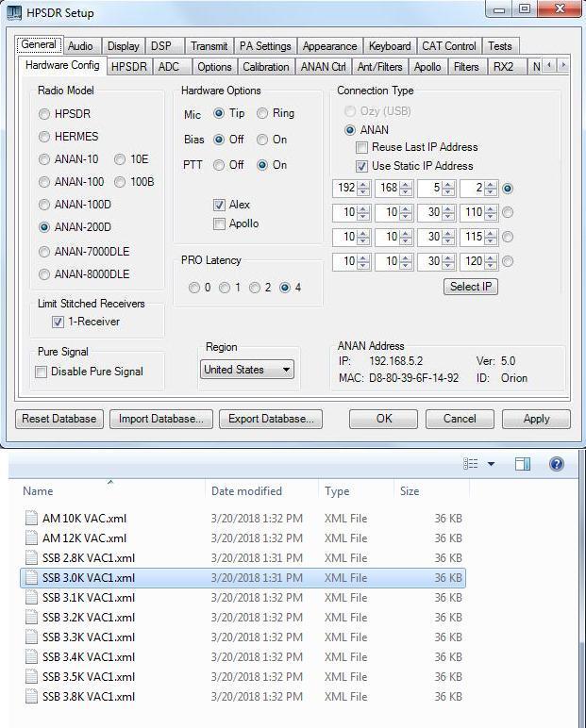Click the AM 10K VAC.xml file icon

31,519
